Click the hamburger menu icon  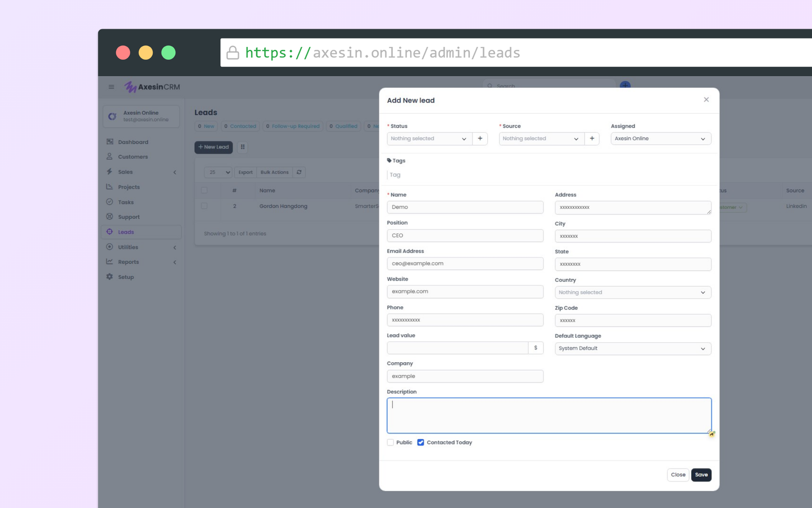pos(111,87)
